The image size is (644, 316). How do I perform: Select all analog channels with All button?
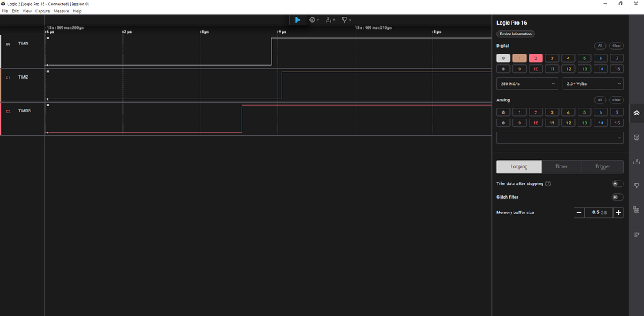tap(600, 100)
